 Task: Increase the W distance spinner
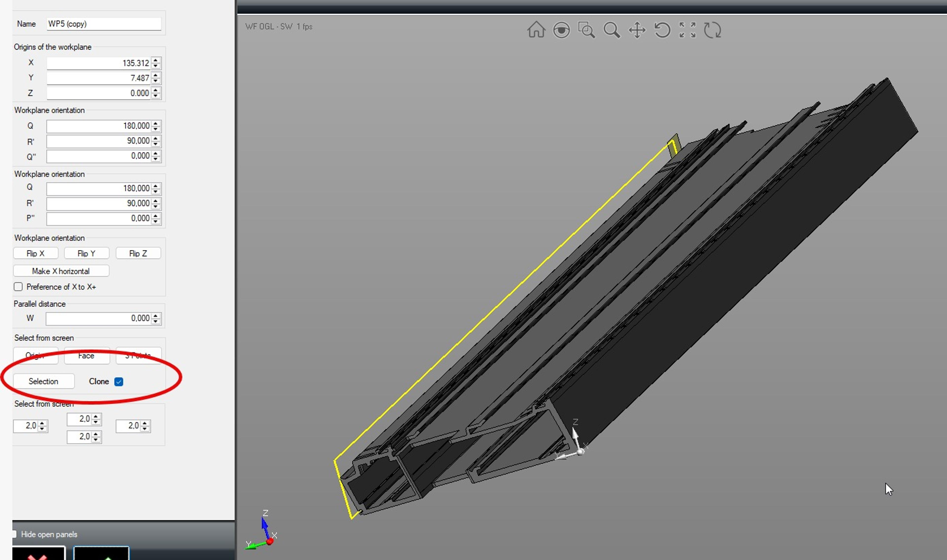pos(155,315)
